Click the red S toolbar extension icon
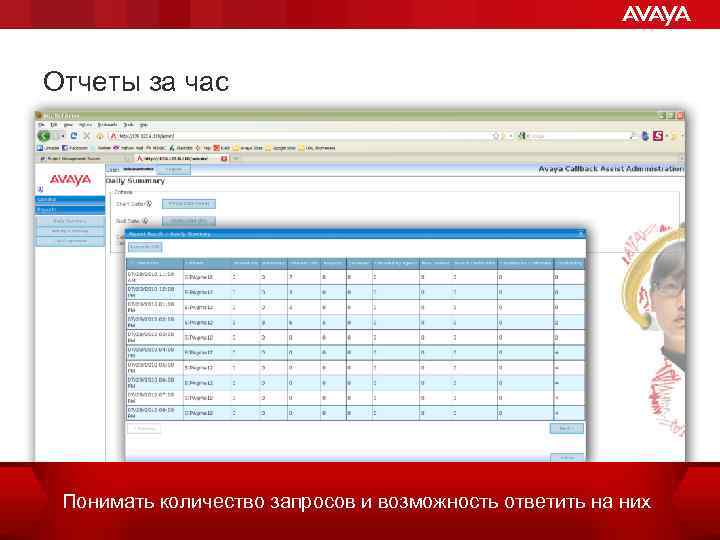 (658, 136)
